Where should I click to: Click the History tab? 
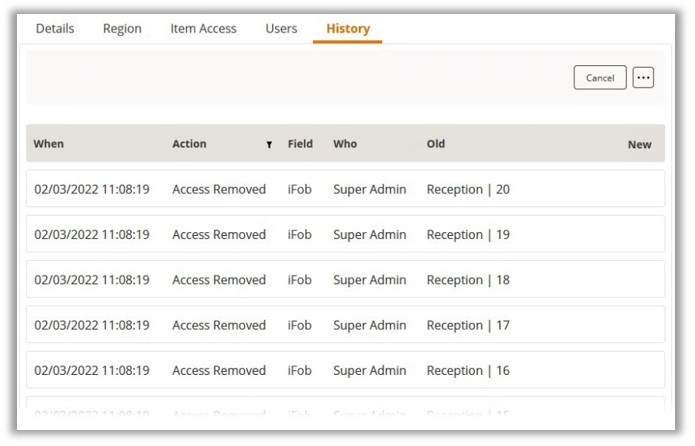[347, 29]
